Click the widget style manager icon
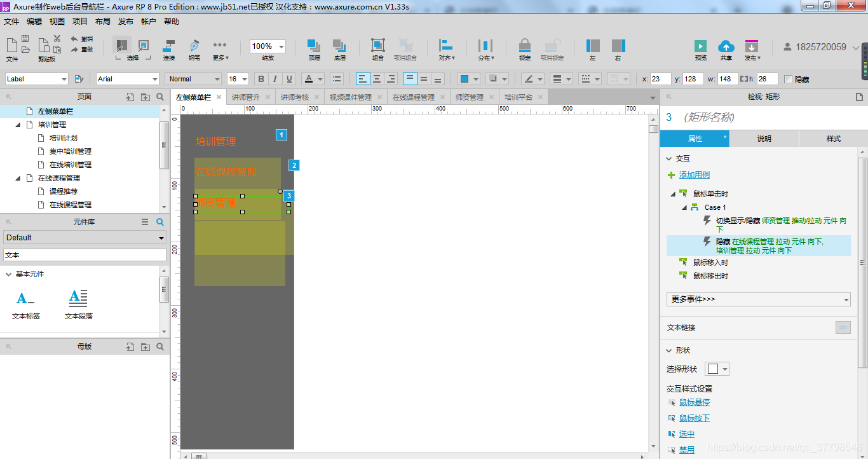868x459 pixels. (79, 79)
